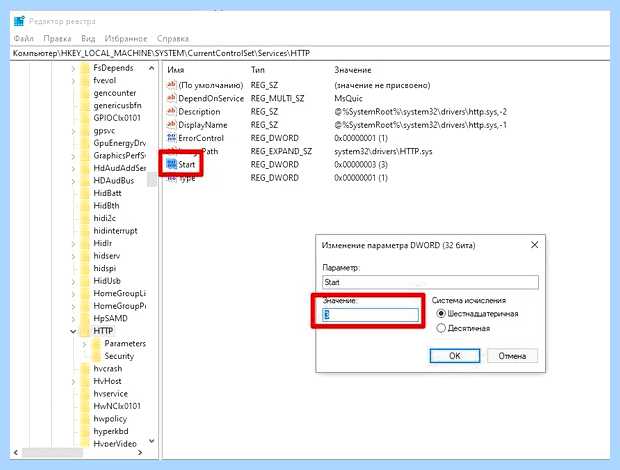620x470 pixels.
Task: Click the MsQuic value of DependOnService
Action: click(x=348, y=98)
